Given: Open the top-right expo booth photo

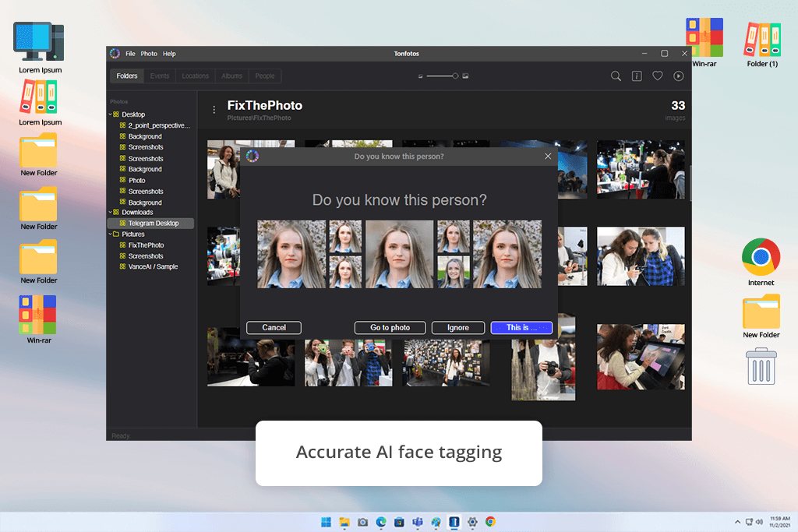Looking at the screenshot, I should pyautogui.click(x=641, y=169).
